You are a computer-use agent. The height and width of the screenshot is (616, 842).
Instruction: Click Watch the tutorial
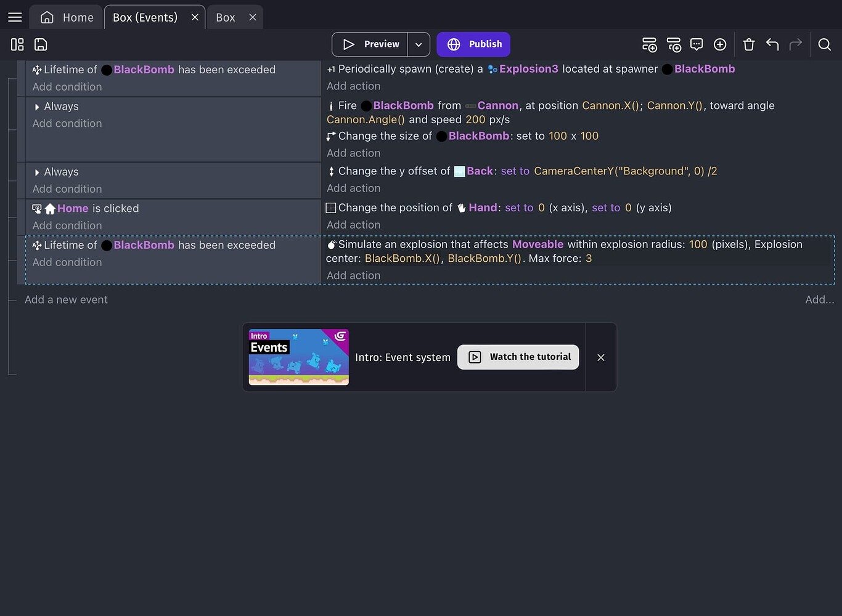click(517, 357)
